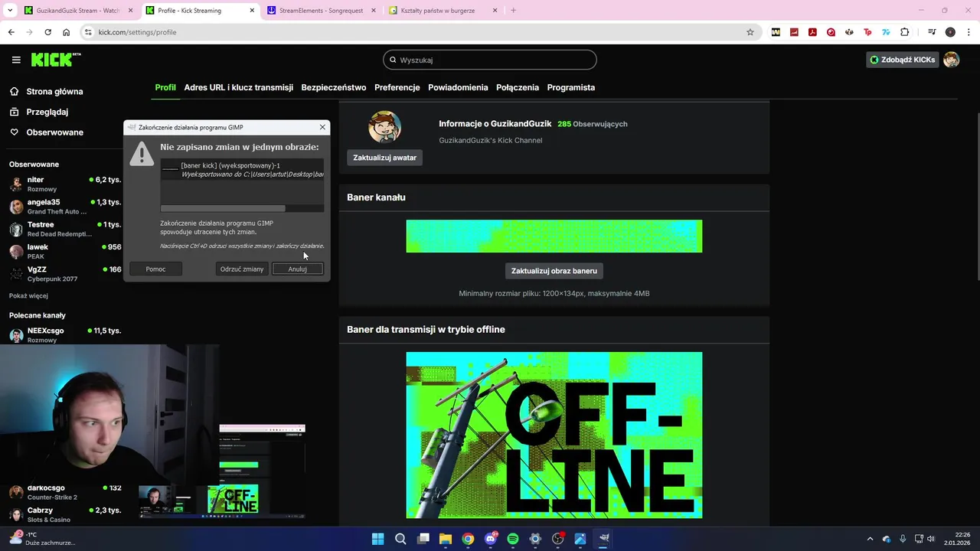Open Przeglądaj in sidebar
980x551 pixels.
coord(47,112)
